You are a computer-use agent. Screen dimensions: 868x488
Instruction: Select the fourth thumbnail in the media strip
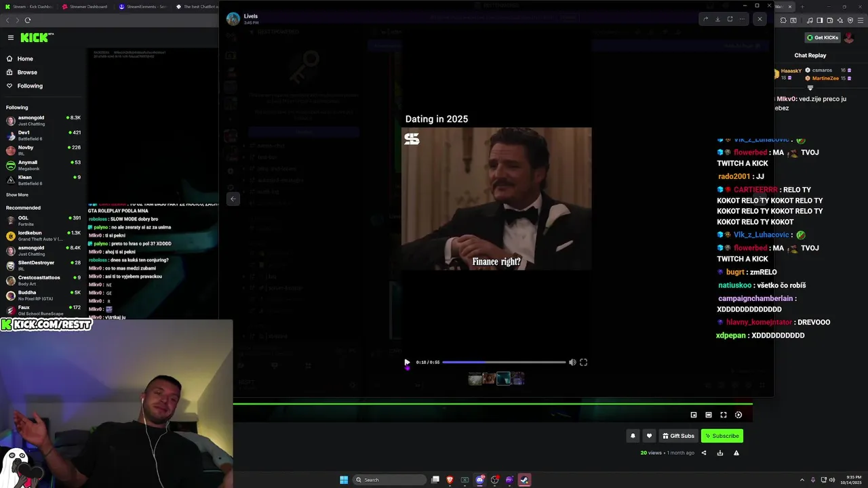(518, 379)
